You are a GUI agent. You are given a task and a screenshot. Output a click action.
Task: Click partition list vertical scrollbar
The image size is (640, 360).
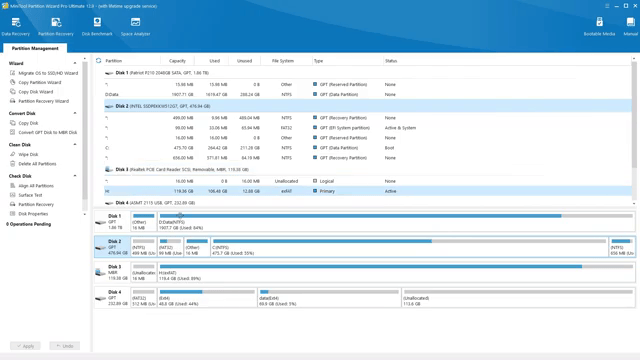[x=634, y=114]
